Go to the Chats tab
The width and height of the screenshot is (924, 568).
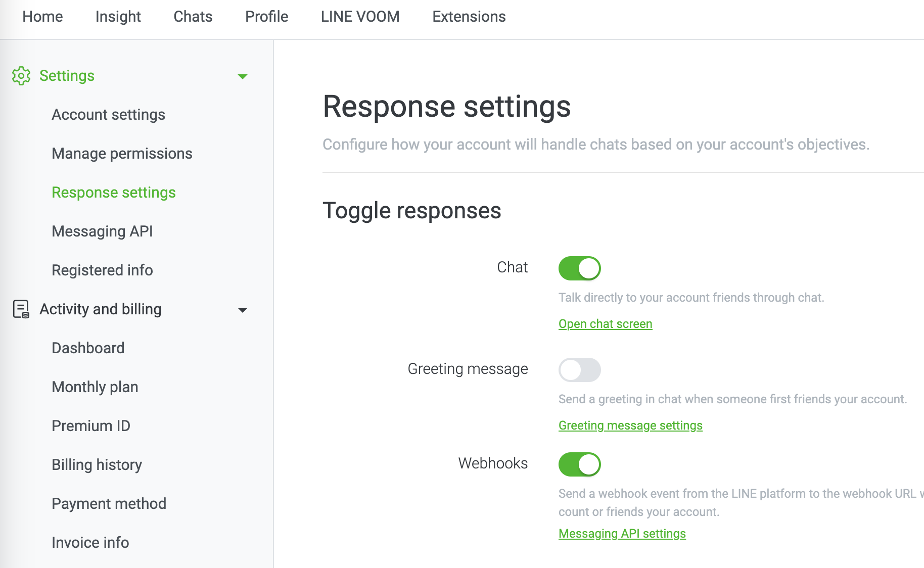(193, 17)
